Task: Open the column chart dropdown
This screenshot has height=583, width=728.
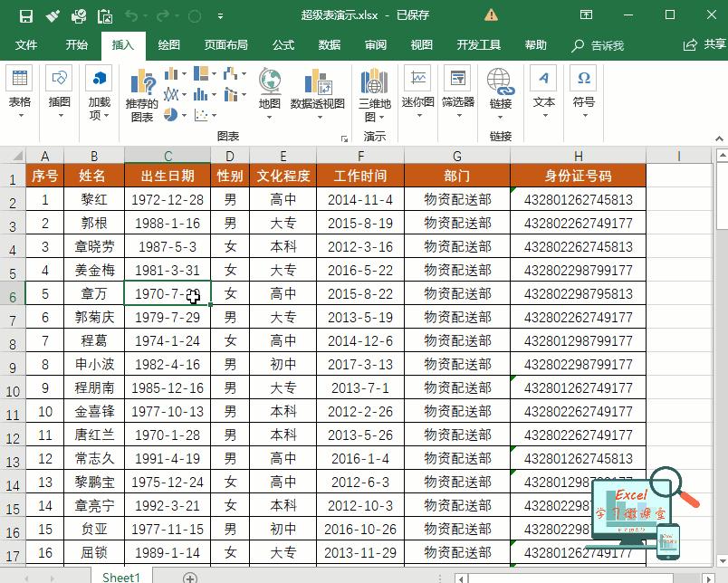Action: (x=182, y=75)
